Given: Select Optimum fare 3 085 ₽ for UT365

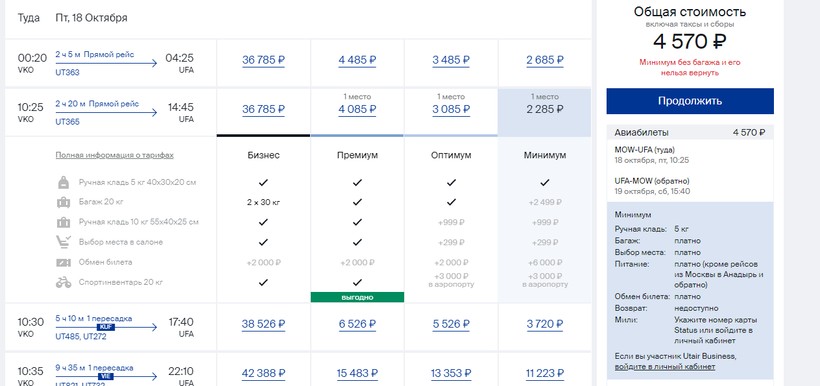Looking at the screenshot, I should tap(451, 110).
